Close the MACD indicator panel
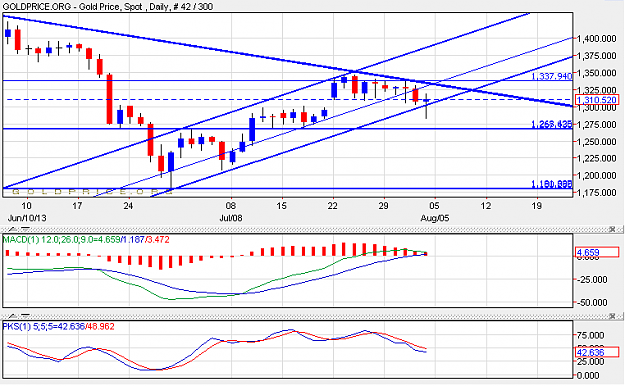The image size is (625, 386). tap(612, 229)
